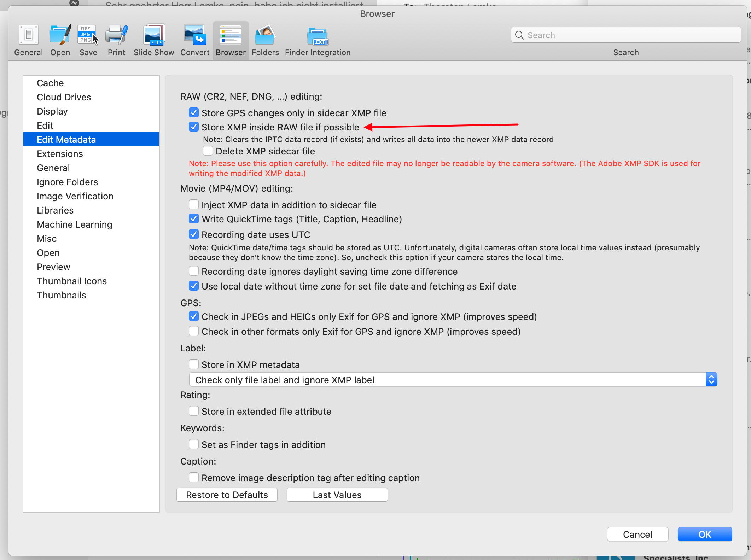The width and height of the screenshot is (751, 560).
Task: Click the Browser tab in toolbar
Action: (x=231, y=39)
